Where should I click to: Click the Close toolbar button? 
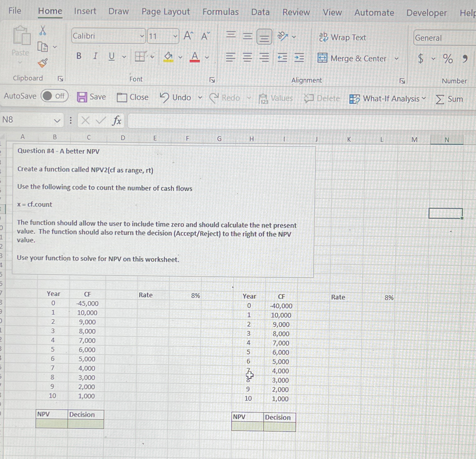132,97
